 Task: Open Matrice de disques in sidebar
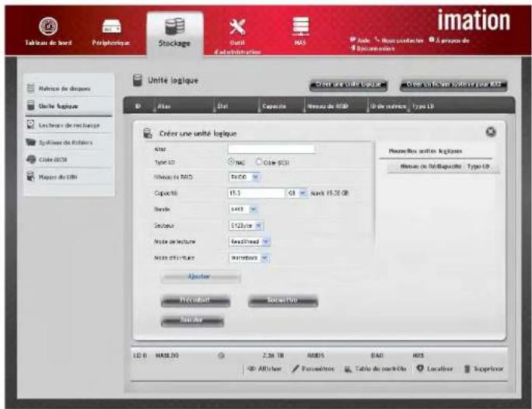[x=65, y=89]
